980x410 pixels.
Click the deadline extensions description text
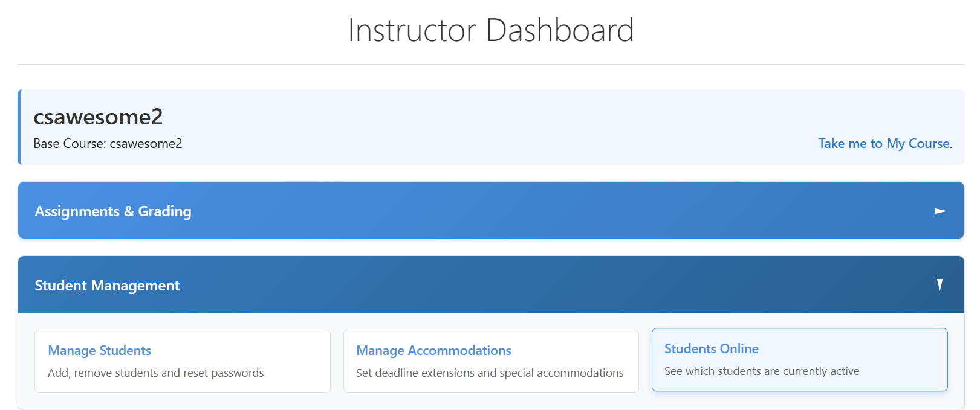coord(490,373)
